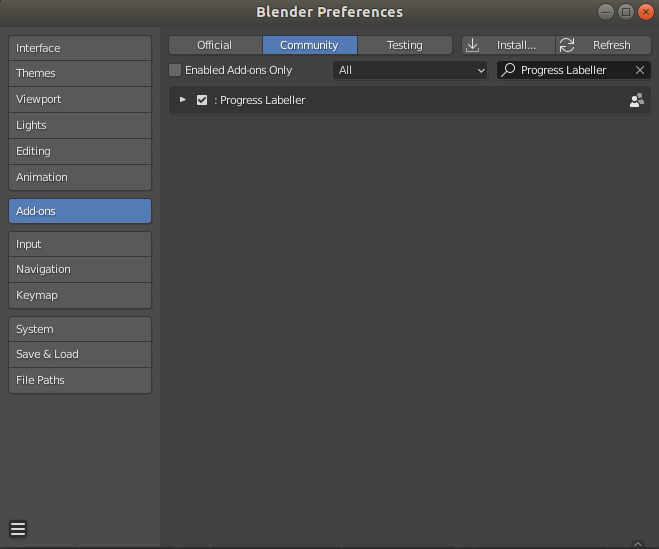Switch to Official add-ons filter
This screenshot has width=659, height=549.
[215, 45]
